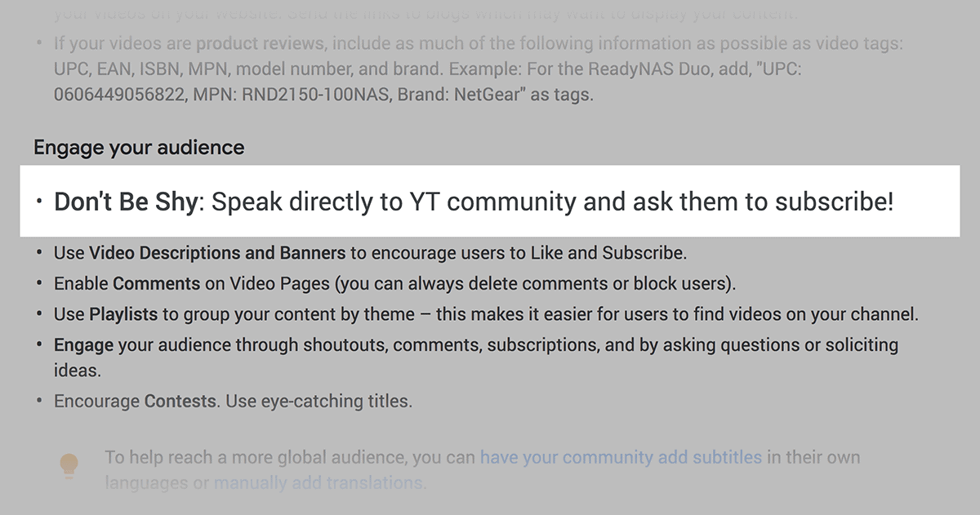980x515 pixels.
Task: Click the bold 'Comments' word
Action: [x=157, y=284]
